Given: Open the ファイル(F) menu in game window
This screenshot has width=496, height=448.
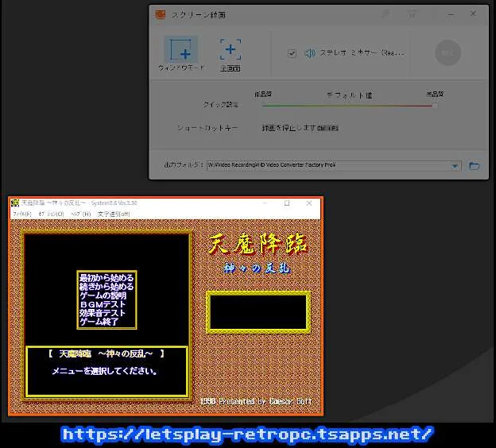Looking at the screenshot, I should 21,214.
